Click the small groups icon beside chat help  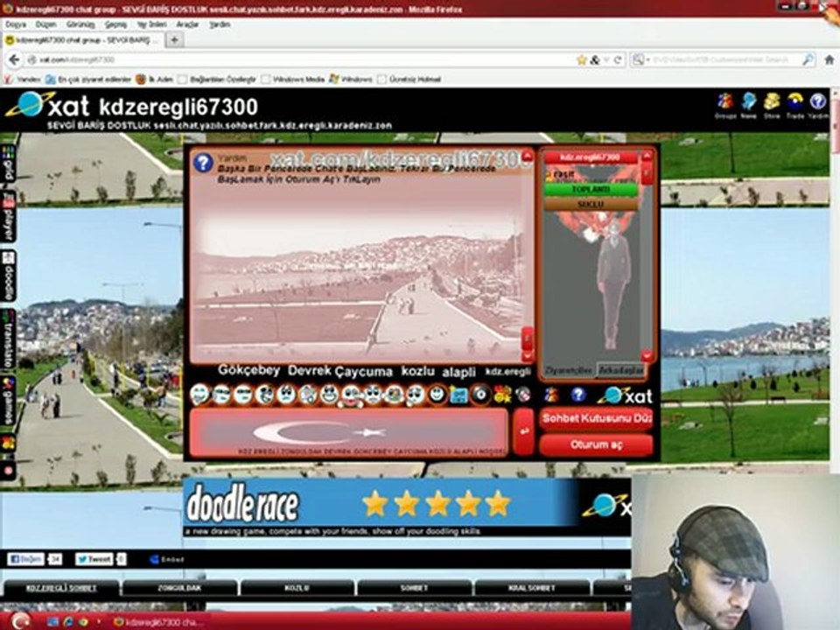[550, 395]
